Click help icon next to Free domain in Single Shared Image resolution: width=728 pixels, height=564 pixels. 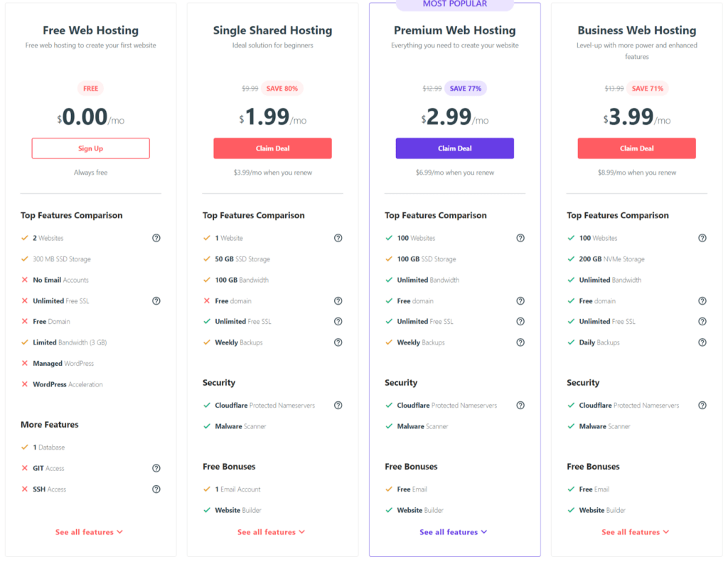(338, 300)
